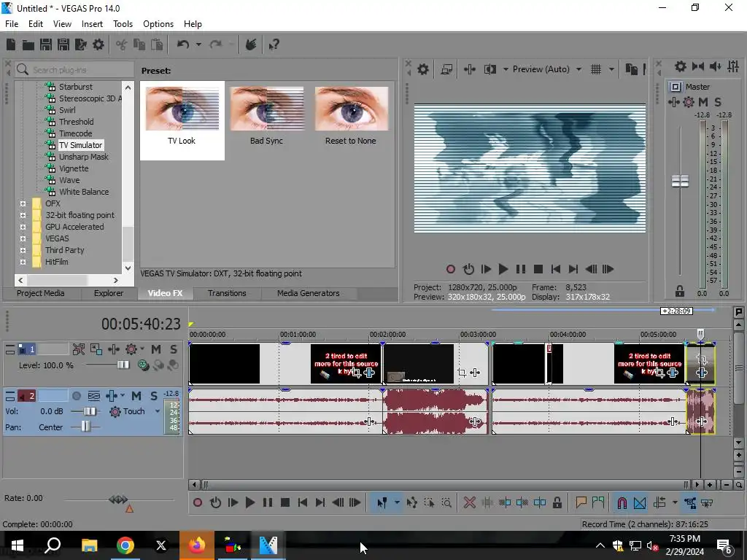The width and height of the screenshot is (747, 560).
Task: Open audio track Touch automation dropdown
Action: [x=158, y=411]
